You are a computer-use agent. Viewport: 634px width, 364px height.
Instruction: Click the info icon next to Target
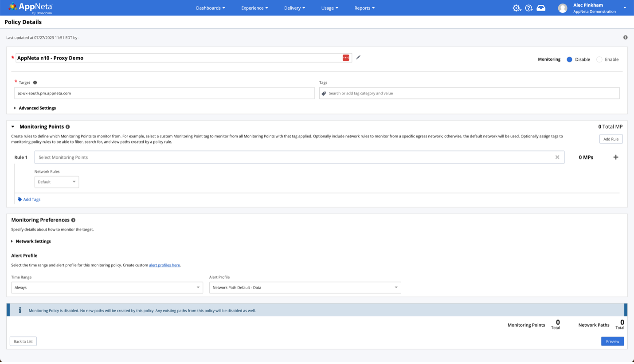pos(35,82)
